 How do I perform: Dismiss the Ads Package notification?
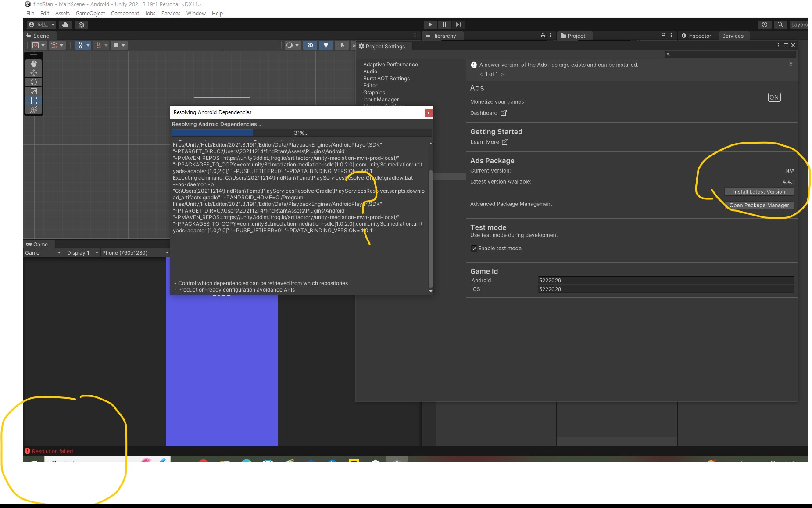point(791,64)
